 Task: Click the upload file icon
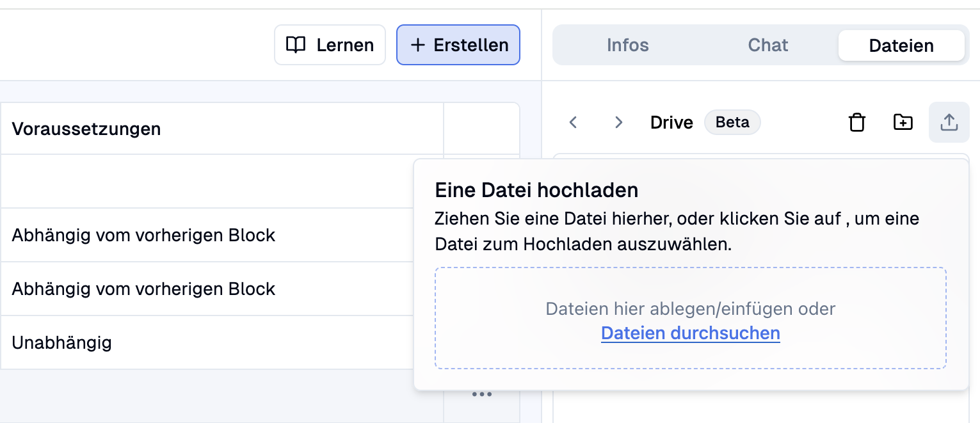coord(949,122)
